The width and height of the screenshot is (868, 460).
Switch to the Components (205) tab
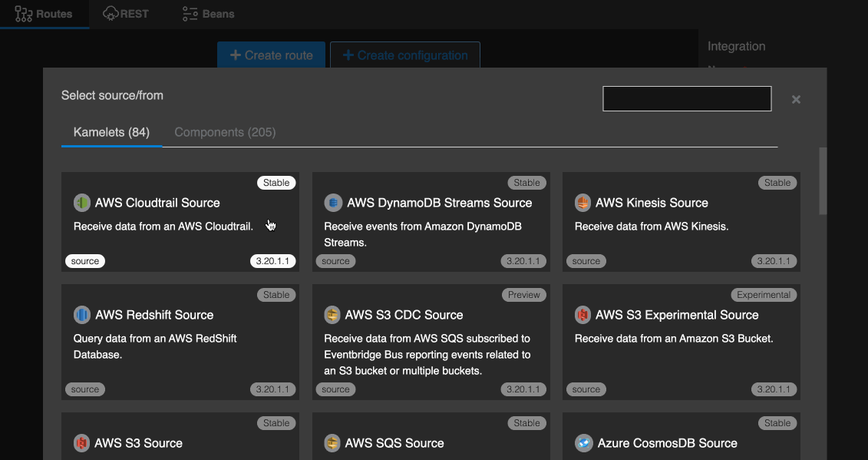click(225, 132)
